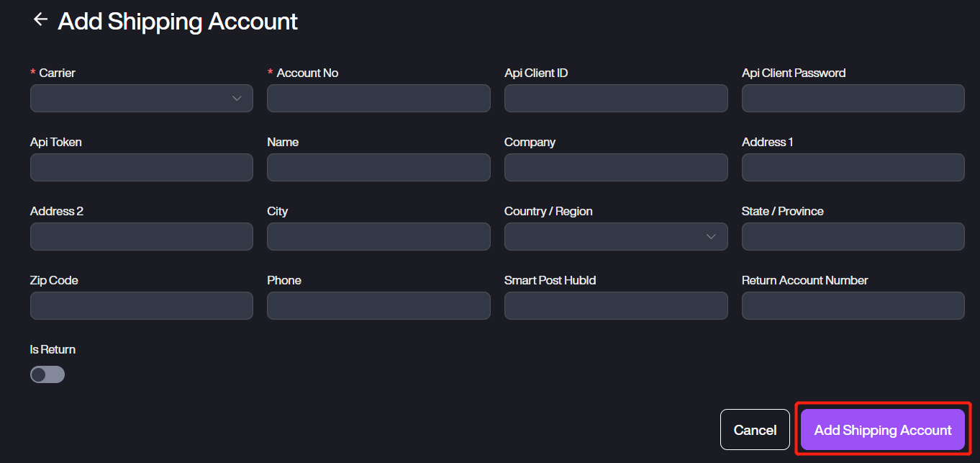This screenshot has height=463, width=980.
Task: Focus the Account No field
Action: coord(378,99)
